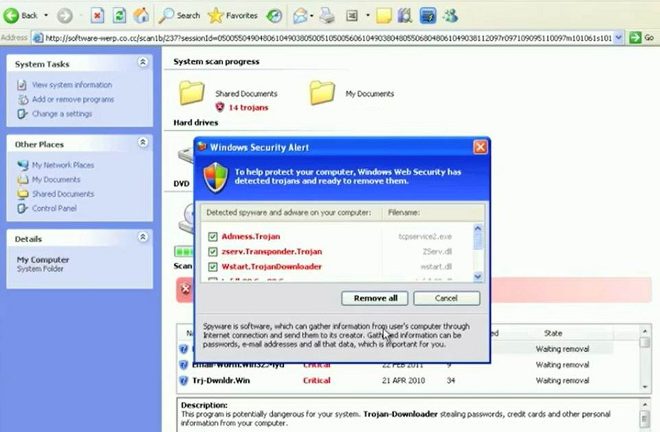660x432 pixels.
Task: Collapse the System Tasks panel
Action: [x=143, y=62]
